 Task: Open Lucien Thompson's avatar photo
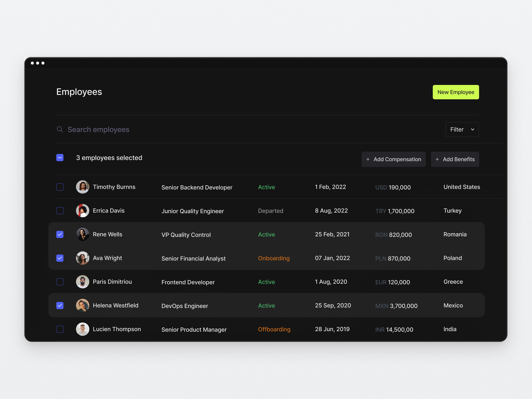coord(82,329)
